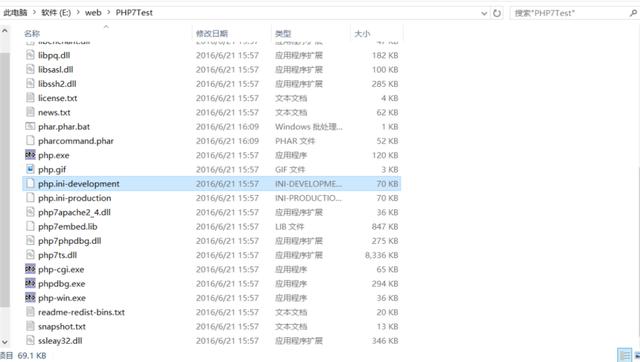Switch to details view layout
This screenshot has height=362, width=640.
point(624,355)
